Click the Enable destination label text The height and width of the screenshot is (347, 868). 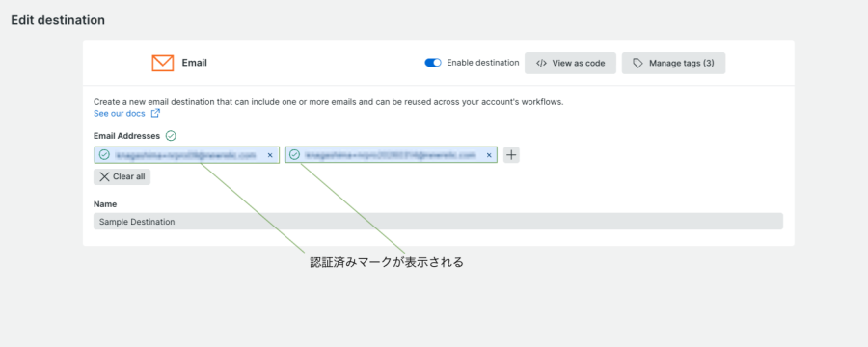coord(483,63)
